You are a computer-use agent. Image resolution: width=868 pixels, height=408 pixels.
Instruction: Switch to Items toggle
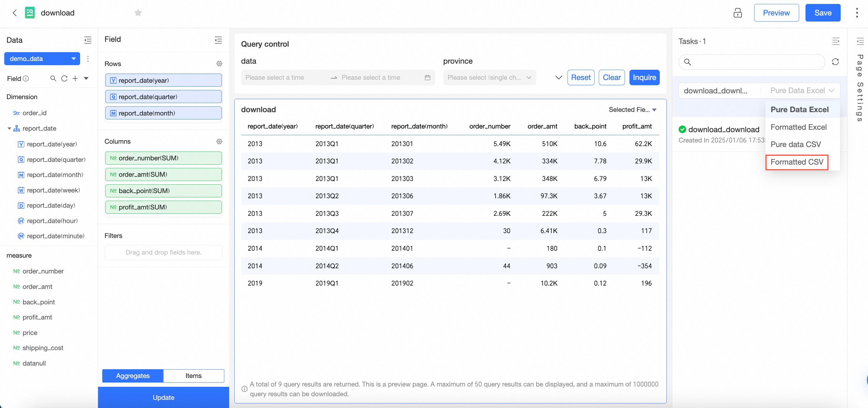pyautogui.click(x=193, y=376)
